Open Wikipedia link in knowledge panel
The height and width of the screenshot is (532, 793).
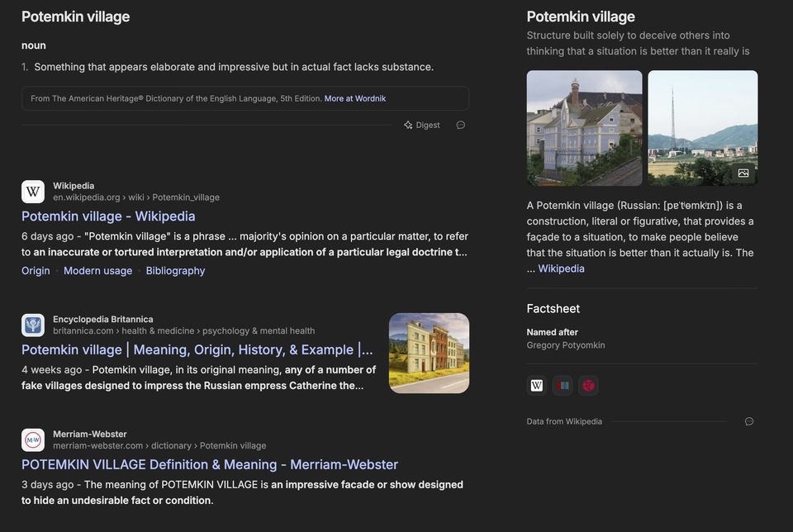561,268
